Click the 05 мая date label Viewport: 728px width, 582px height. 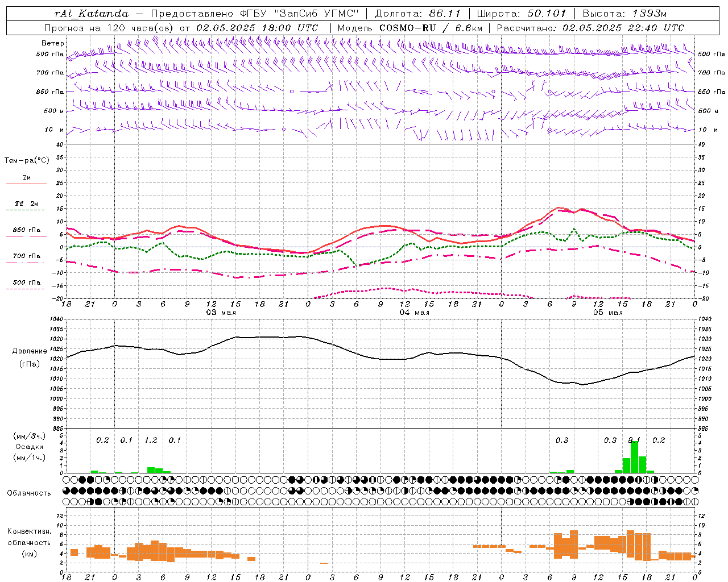(607, 313)
